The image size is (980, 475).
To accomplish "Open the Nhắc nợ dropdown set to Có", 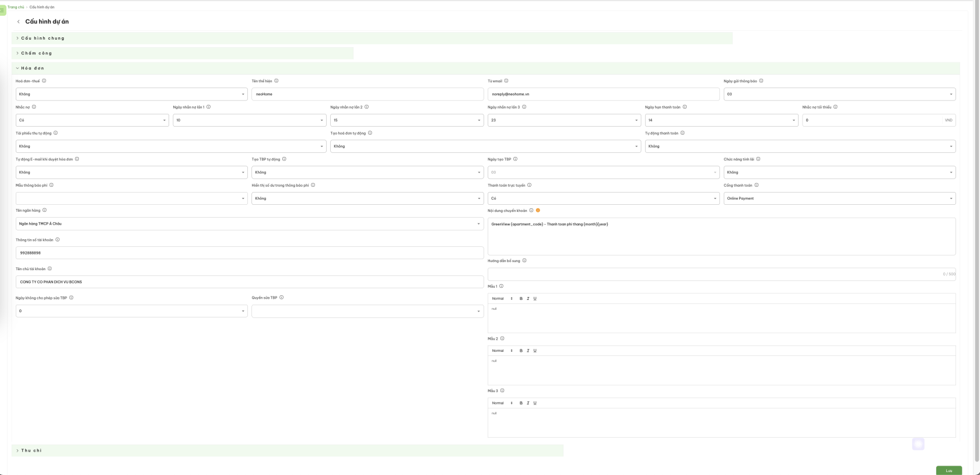I will pos(92,120).
